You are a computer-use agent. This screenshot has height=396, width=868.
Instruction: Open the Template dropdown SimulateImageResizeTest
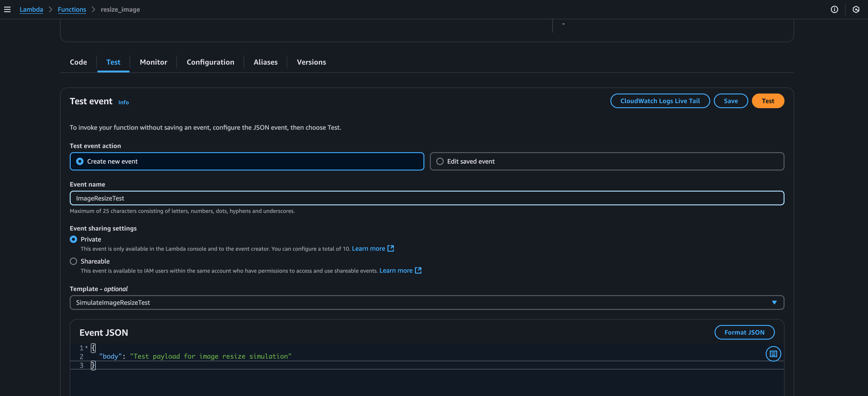427,302
